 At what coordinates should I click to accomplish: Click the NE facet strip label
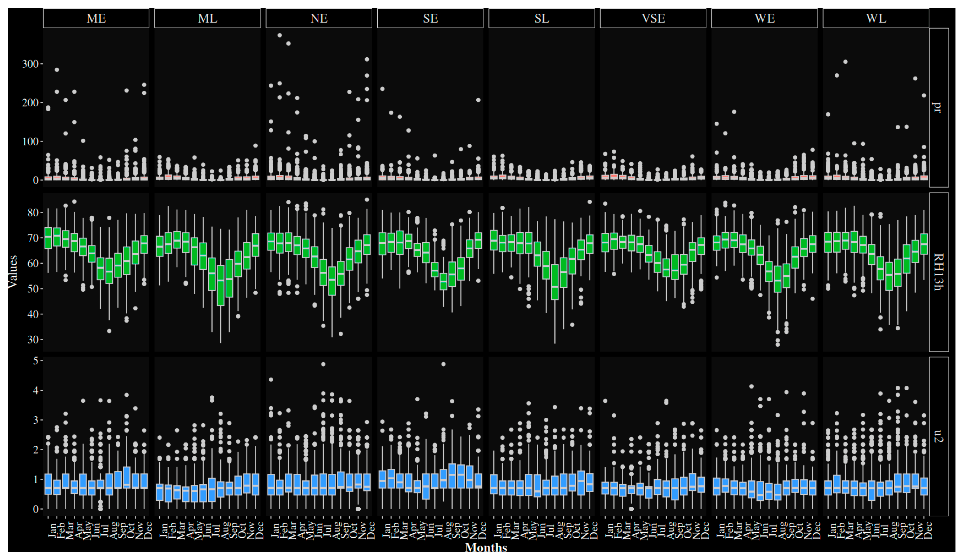[319, 18]
